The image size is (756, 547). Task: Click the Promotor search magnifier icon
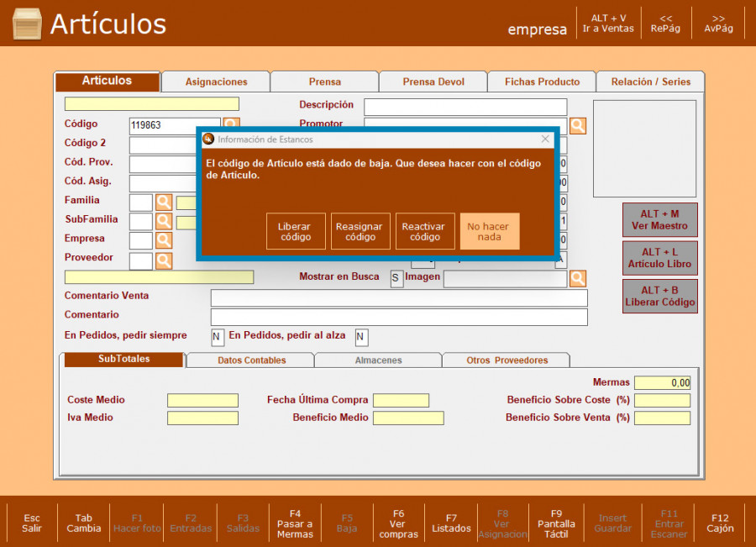[578, 126]
